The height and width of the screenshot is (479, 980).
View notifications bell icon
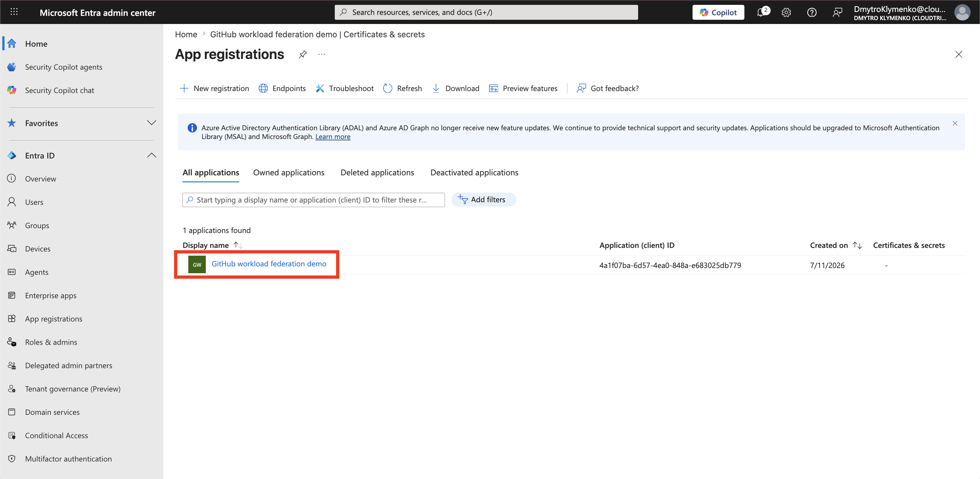tap(761, 12)
